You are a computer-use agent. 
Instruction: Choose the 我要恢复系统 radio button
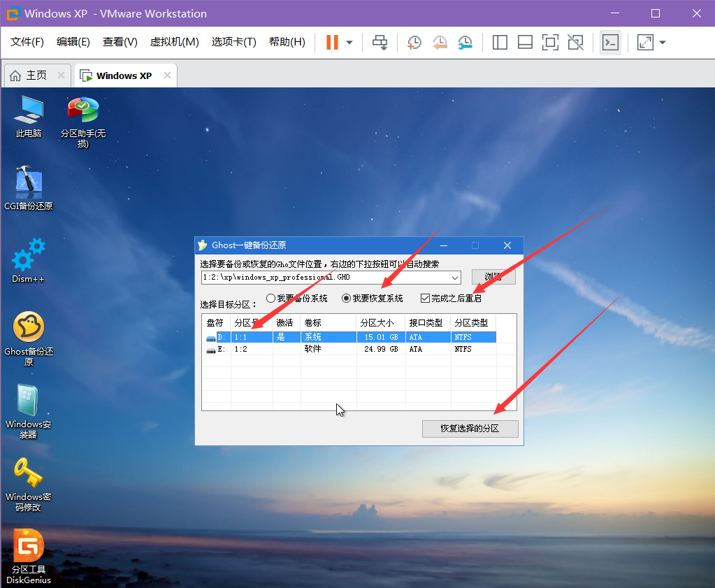point(346,299)
